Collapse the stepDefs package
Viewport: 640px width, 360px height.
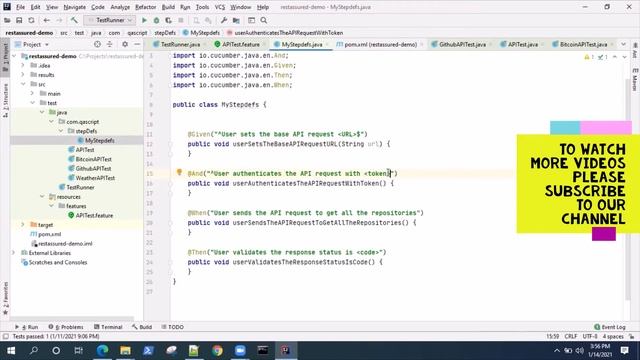(61, 131)
